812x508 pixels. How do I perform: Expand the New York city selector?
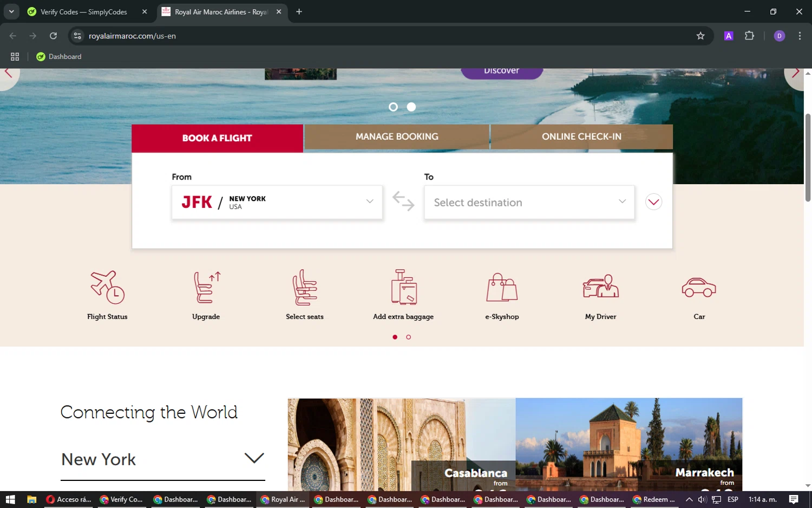pos(162,459)
